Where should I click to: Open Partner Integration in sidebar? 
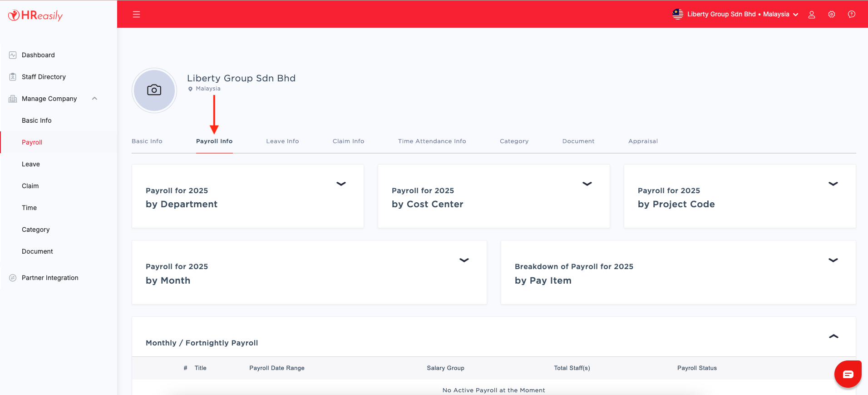point(50,278)
